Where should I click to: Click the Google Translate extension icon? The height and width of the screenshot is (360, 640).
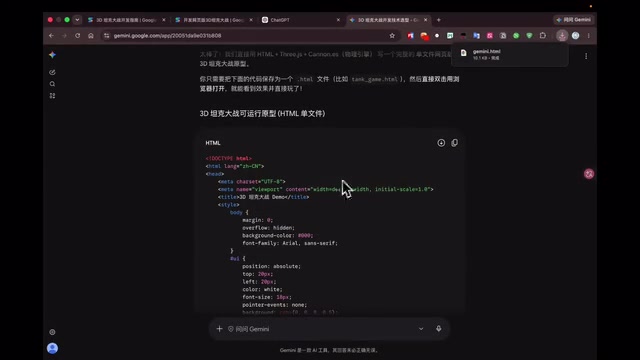476,36
